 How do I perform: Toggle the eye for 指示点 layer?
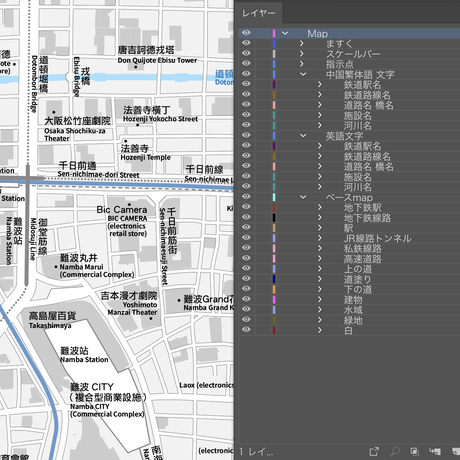(x=246, y=63)
